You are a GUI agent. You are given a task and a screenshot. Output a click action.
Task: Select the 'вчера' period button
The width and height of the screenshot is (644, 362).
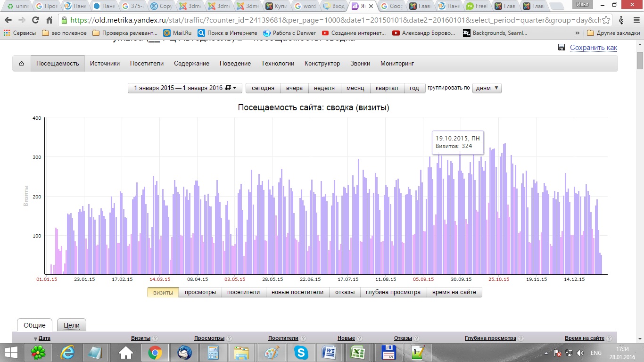point(294,88)
